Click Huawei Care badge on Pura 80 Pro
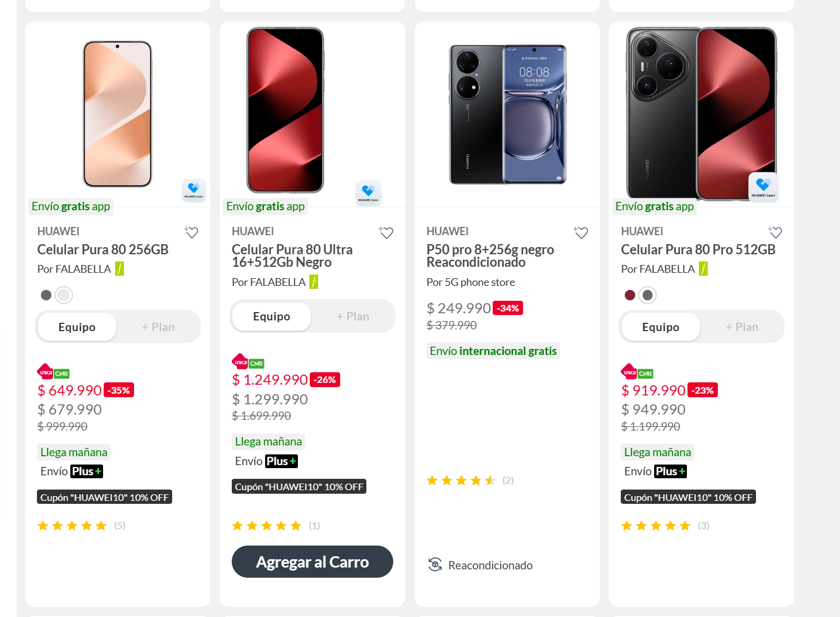840x617 pixels. 763,186
